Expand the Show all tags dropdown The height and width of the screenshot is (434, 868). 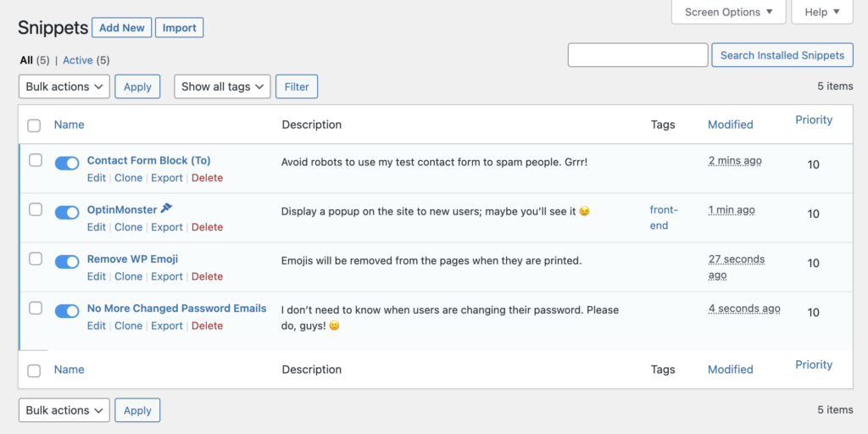pyautogui.click(x=222, y=87)
